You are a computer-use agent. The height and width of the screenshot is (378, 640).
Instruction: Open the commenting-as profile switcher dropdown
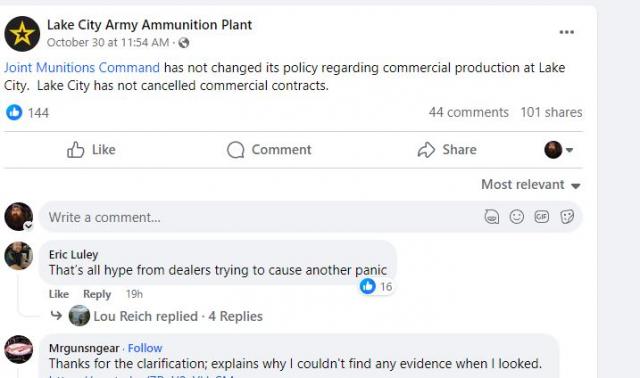[559, 150]
